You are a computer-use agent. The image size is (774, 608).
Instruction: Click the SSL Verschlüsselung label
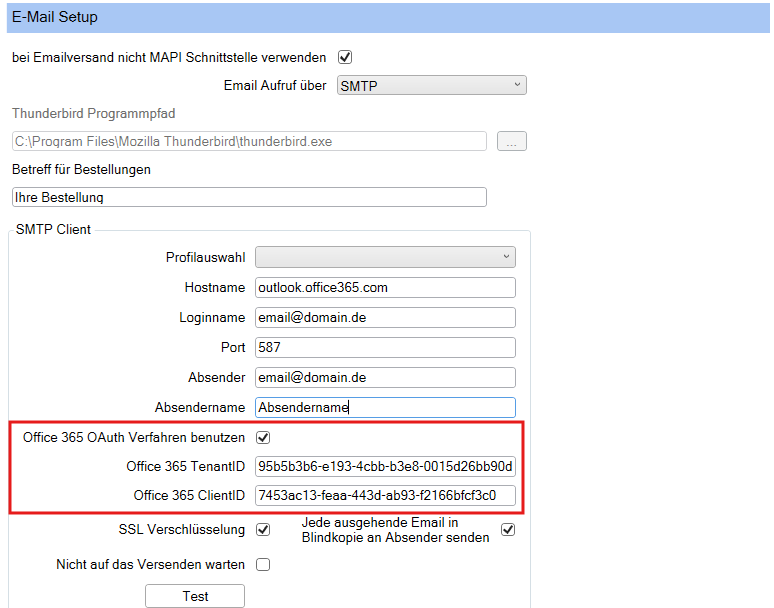[x=182, y=530]
